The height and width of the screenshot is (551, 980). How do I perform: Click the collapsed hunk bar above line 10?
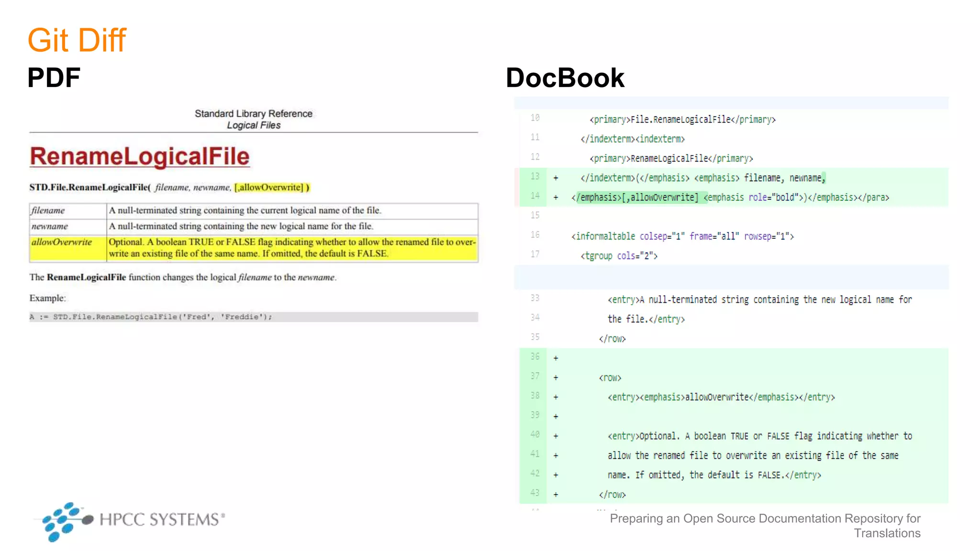tap(732, 102)
